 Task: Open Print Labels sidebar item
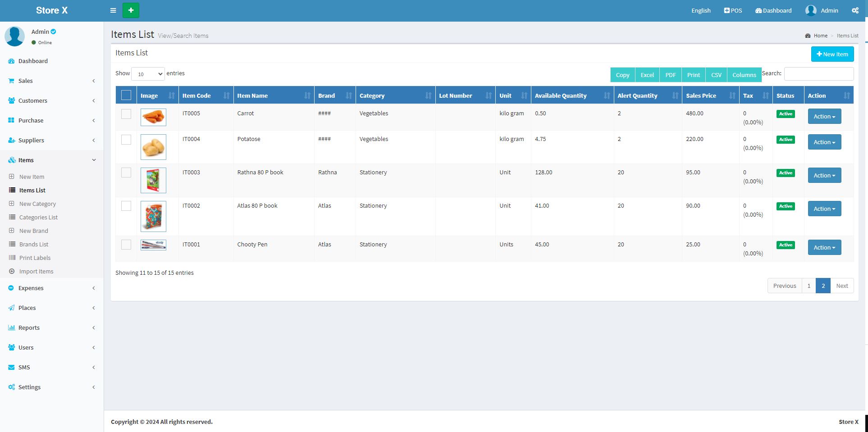pyautogui.click(x=35, y=258)
